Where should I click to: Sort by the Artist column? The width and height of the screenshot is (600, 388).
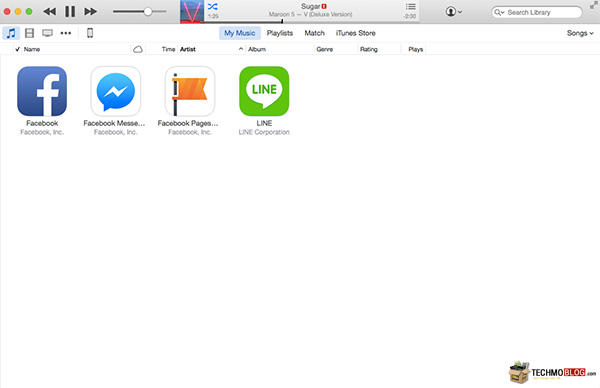pos(188,49)
